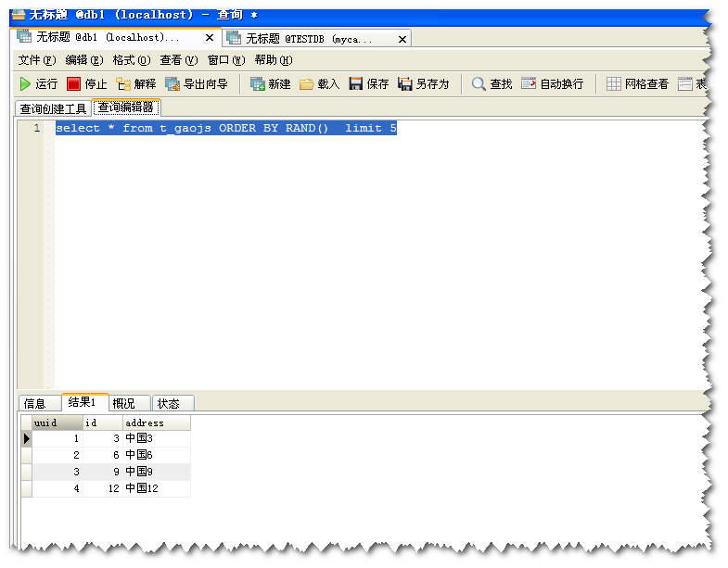Click the Save (保存) floppy icon
Viewport: 728px width, 568px height.
click(355, 84)
